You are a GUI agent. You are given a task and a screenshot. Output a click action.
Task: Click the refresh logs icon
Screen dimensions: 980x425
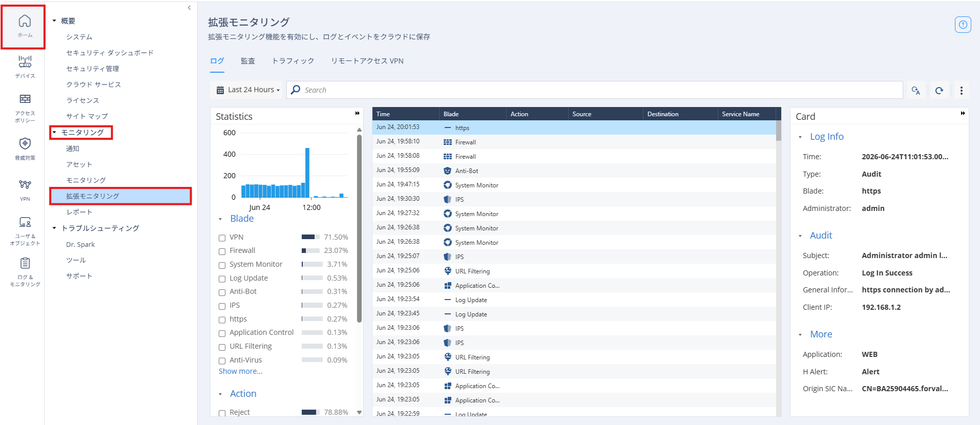pyautogui.click(x=939, y=91)
